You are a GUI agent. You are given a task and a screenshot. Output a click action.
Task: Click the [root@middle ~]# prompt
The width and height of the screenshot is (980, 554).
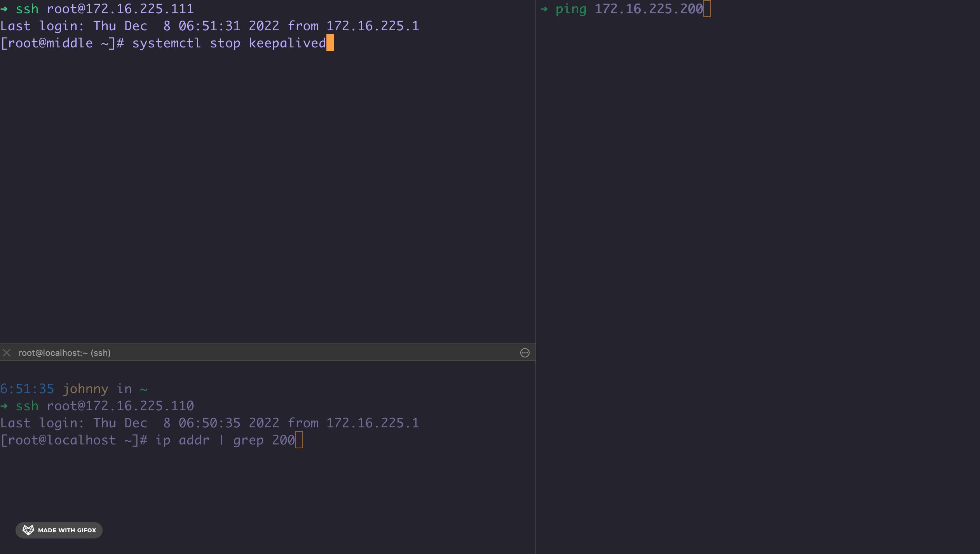click(x=62, y=43)
